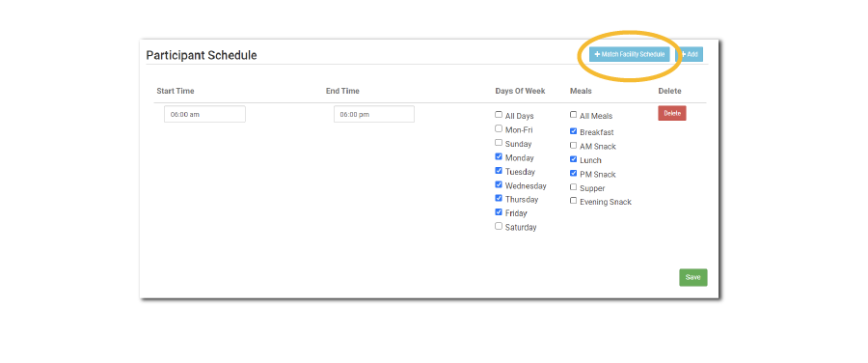Click the Match Facility Schedule button
The height and width of the screenshot is (363, 868).
pyautogui.click(x=630, y=54)
